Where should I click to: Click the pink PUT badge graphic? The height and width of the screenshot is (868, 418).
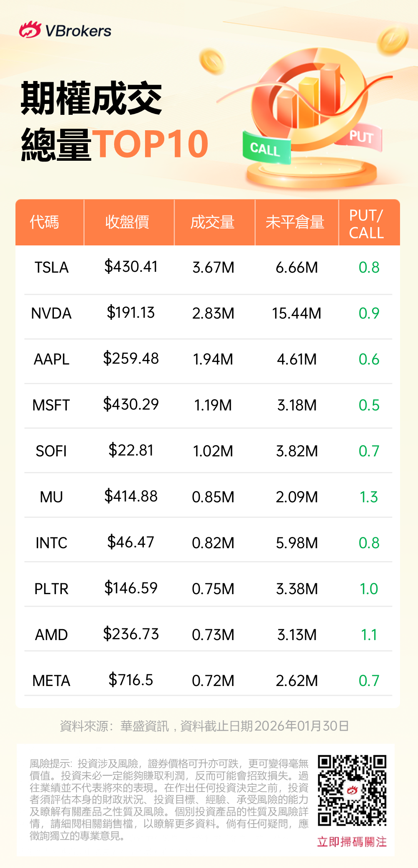[x=360, y=137]
